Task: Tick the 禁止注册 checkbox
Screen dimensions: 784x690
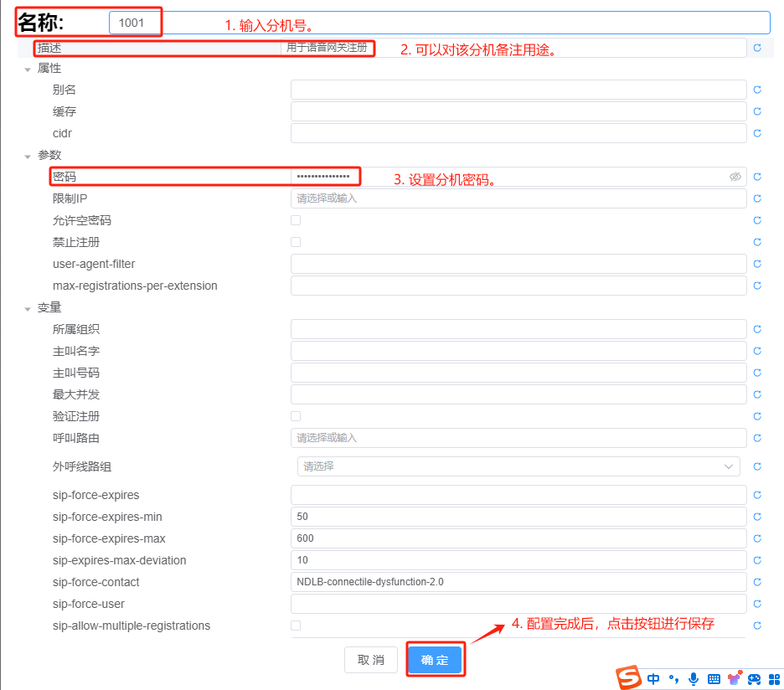Action: (x=296, y=242)
